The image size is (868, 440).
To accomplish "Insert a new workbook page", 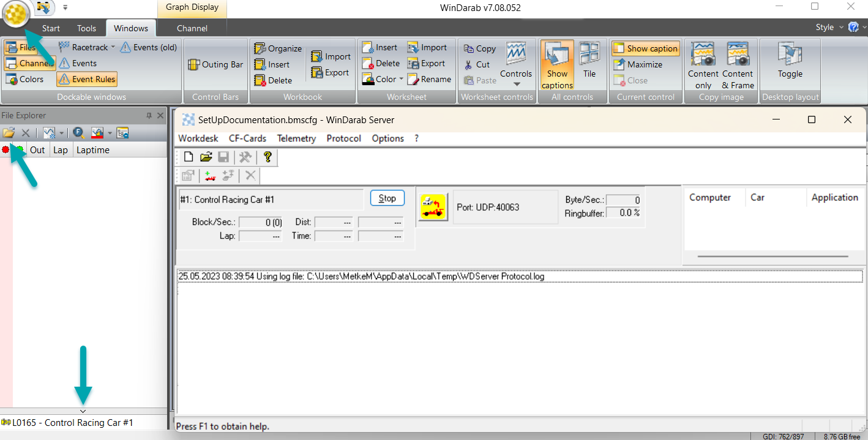I will point(272,64).
